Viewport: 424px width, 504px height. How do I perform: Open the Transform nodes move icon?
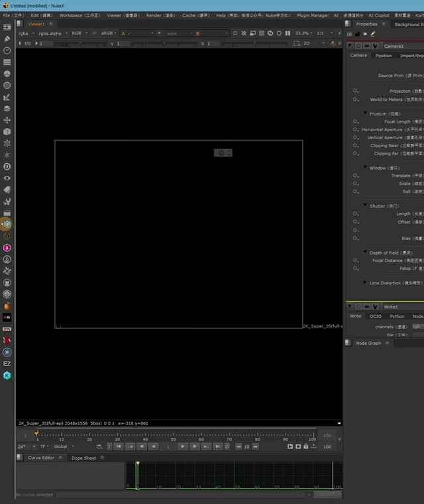(x=7, y=120)
